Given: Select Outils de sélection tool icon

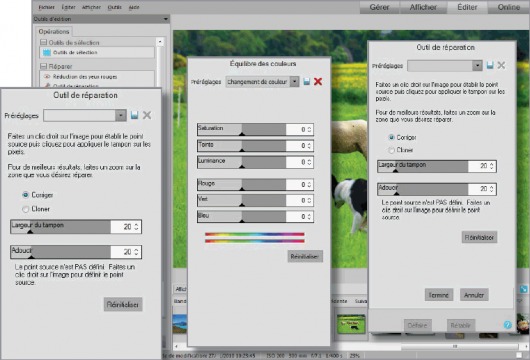Looking at the screenshot, I should [47, 52].
